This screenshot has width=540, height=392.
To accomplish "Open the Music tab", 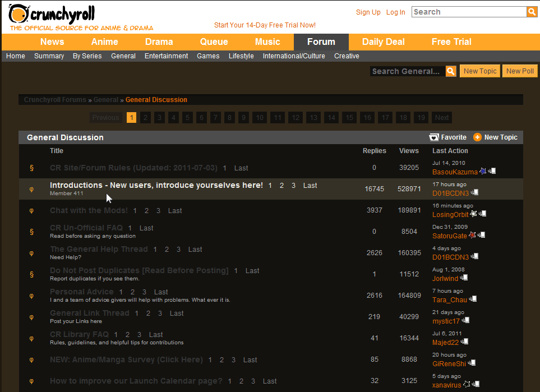I will point(267,41).
